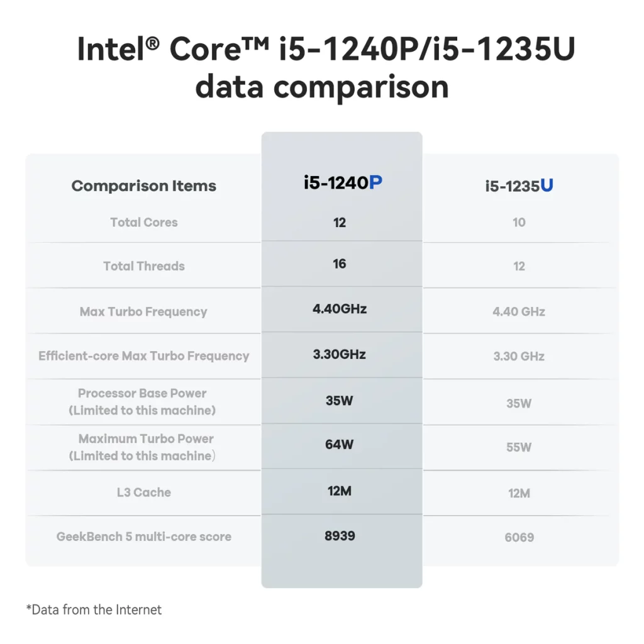Click the i5-1240P column header
This screenshot has height=644, width=644.
[x=343, y=183]
